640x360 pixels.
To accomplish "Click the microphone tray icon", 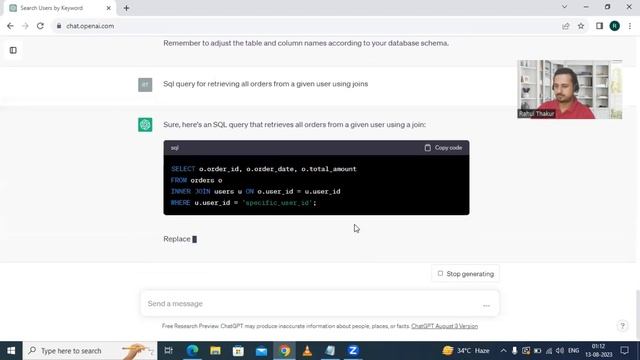I will pos(514,351).
